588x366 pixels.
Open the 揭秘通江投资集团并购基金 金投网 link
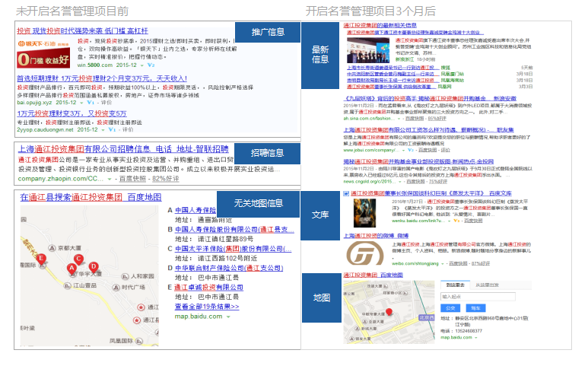click(x=418, y=161)
